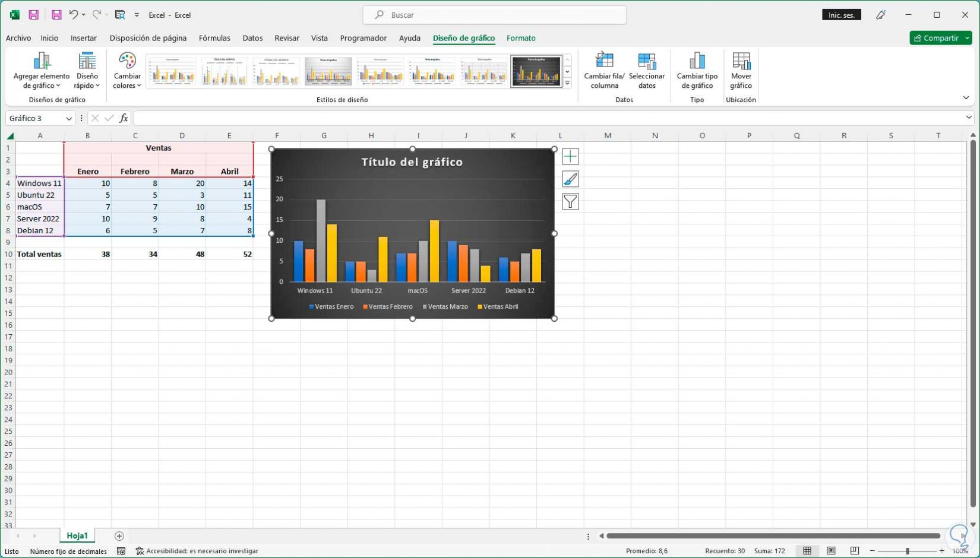Switch to the Inicio tab
The image size is (980, 558).
[x=49, y=38]
